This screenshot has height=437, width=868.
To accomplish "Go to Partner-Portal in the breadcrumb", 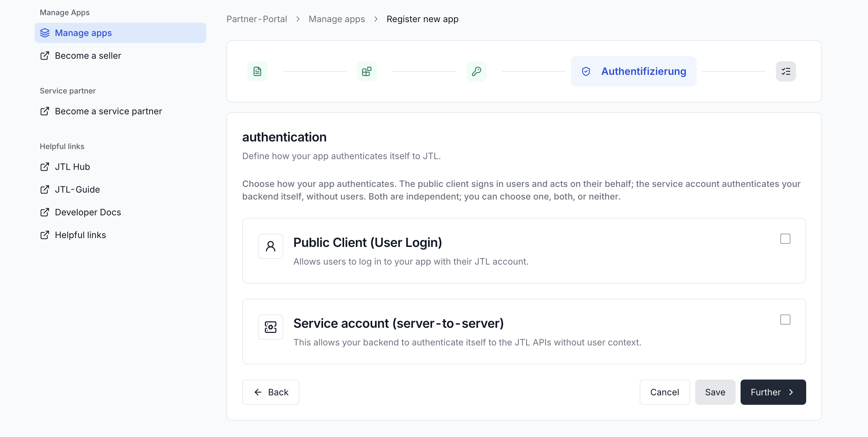I will [x=257, y=19].
